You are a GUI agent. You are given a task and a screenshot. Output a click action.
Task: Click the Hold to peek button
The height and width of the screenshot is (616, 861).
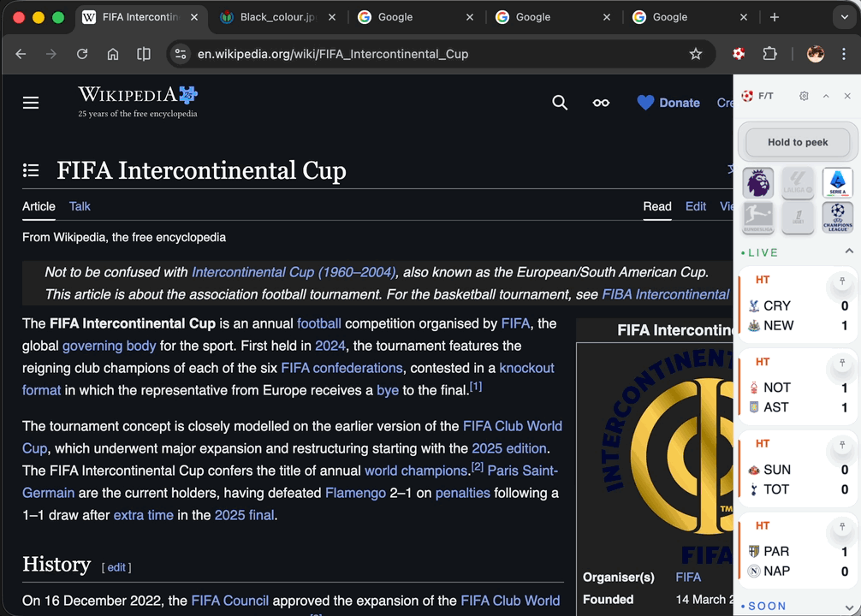798,142
